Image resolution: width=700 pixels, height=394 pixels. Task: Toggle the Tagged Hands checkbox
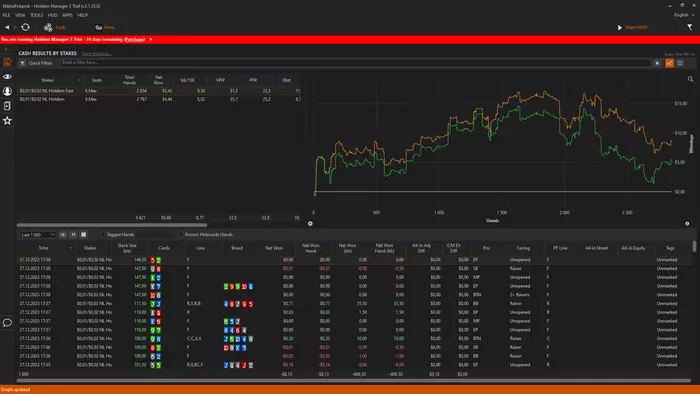103,234
